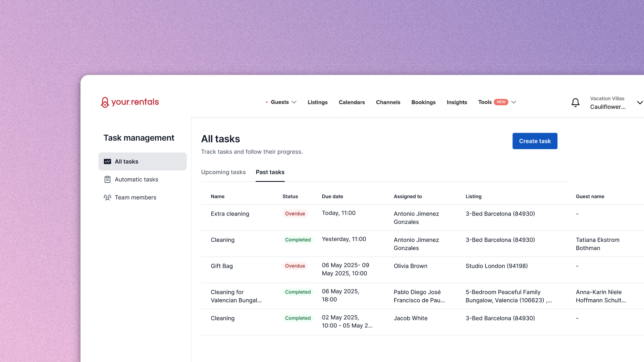Sort by the Due date column header
Viewport: 644px width, 362px height.
332,197
